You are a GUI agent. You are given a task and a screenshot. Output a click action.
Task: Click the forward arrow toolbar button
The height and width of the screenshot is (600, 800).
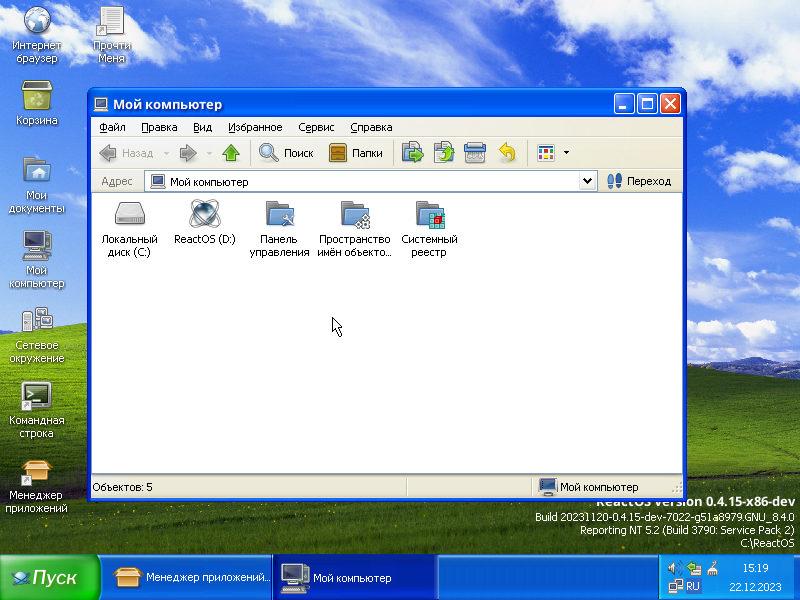point(188,153)
